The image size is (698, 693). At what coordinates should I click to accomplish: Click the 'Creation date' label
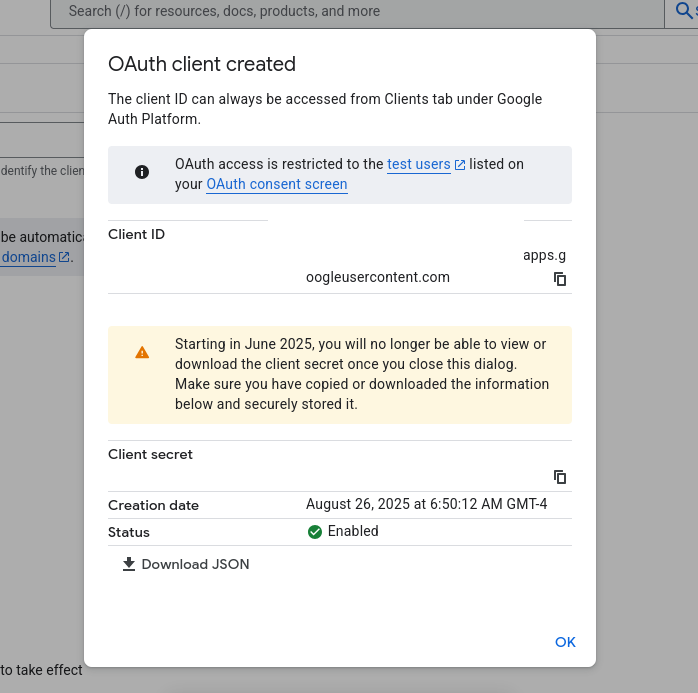coord(153,505)
